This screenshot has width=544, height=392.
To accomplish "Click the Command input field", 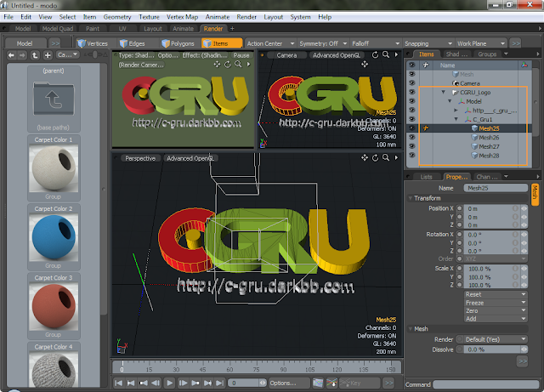I will [x=485, y=384].
